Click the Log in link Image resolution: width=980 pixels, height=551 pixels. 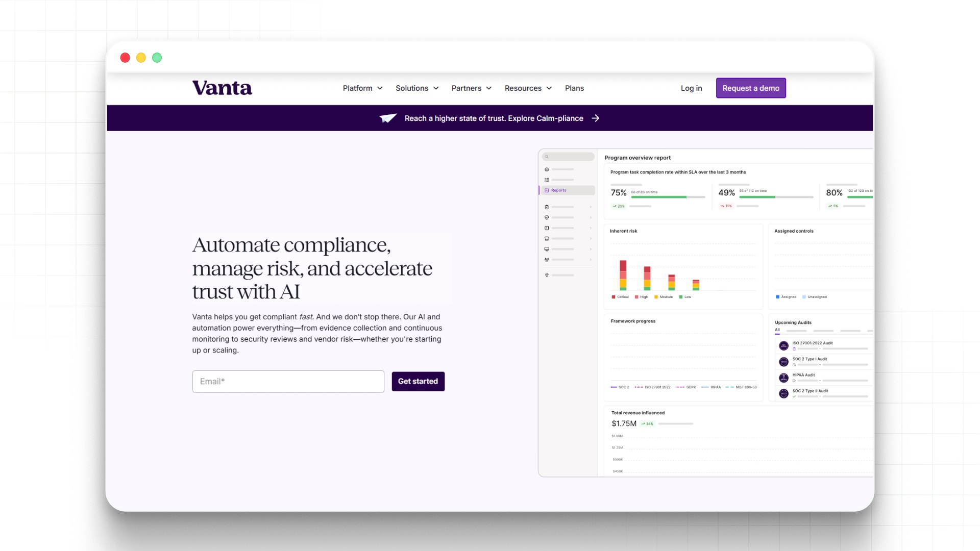pyautogui.click(x=691, y=88)
